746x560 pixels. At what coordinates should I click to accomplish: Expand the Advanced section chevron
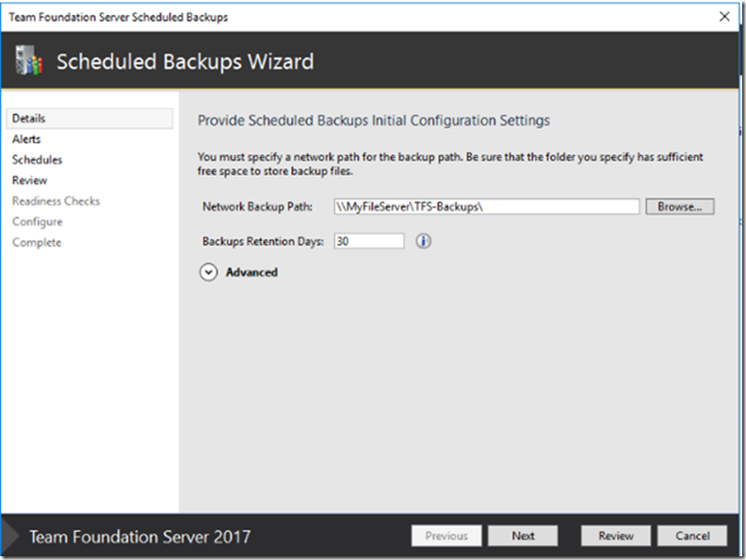pyautogui.click(x=208, y=272)
